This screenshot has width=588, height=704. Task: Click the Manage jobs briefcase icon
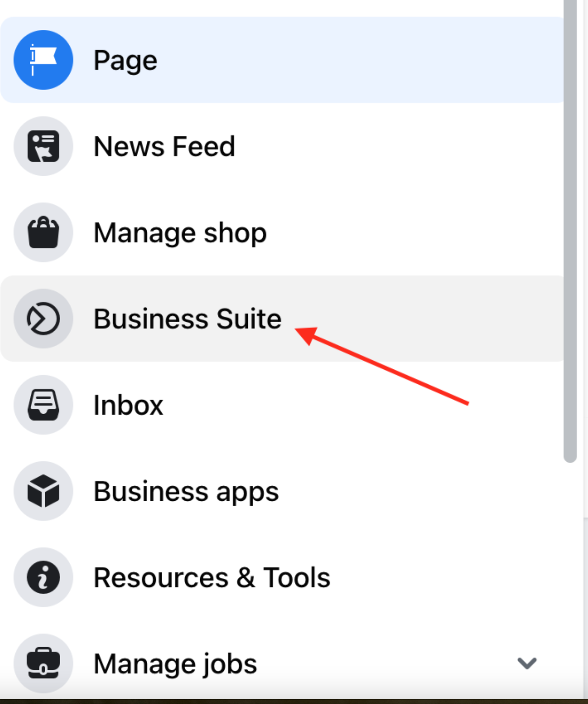(x=43, y=663)
